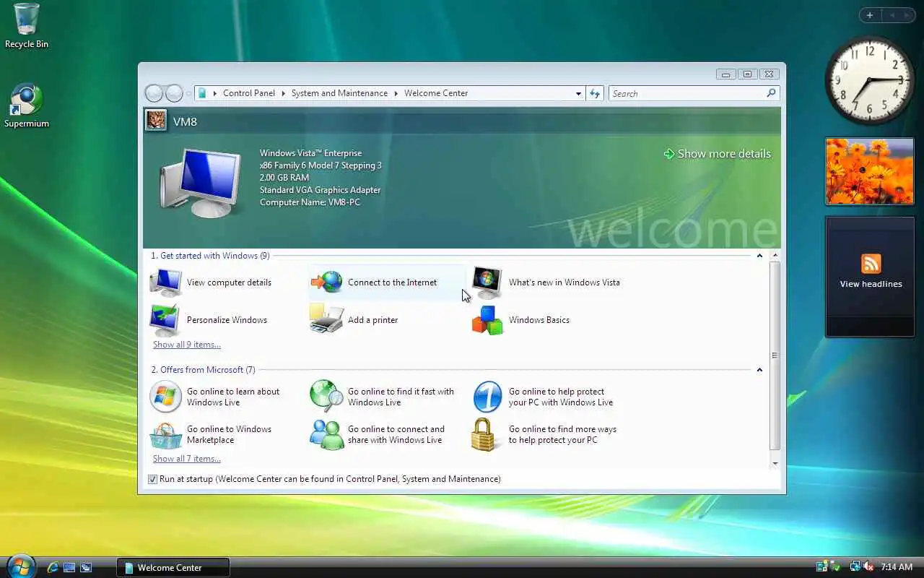Screen dimensions: 924x578
Task: Open View computer details icon
Action: pos(166,282)
